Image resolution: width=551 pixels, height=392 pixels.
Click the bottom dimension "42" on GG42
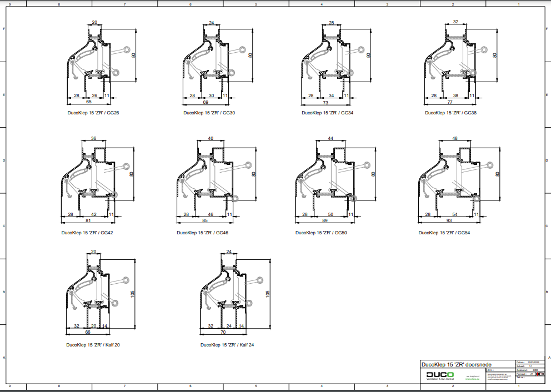[x=93, y=214]
